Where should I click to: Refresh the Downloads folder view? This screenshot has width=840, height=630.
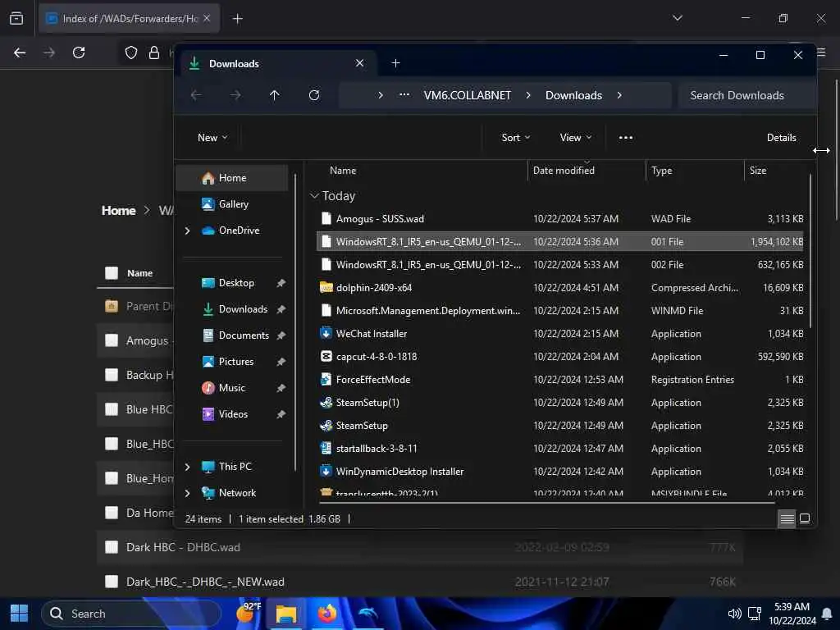click(314, 95)
